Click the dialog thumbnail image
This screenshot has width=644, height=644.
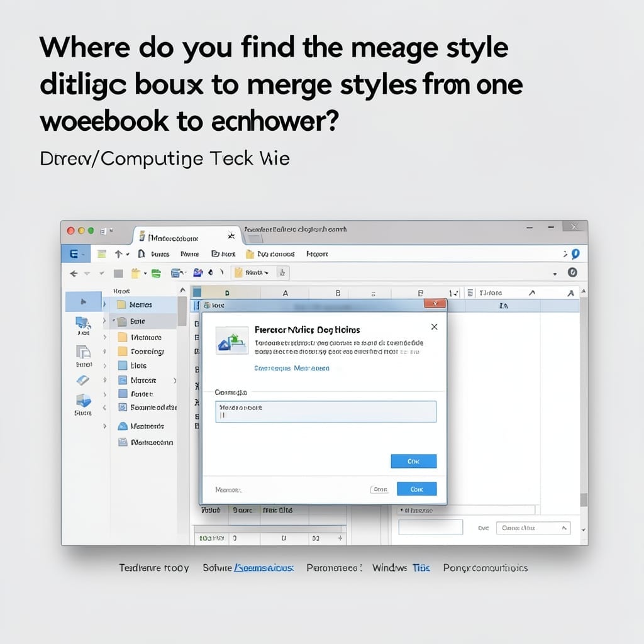(x=232, y=340)
